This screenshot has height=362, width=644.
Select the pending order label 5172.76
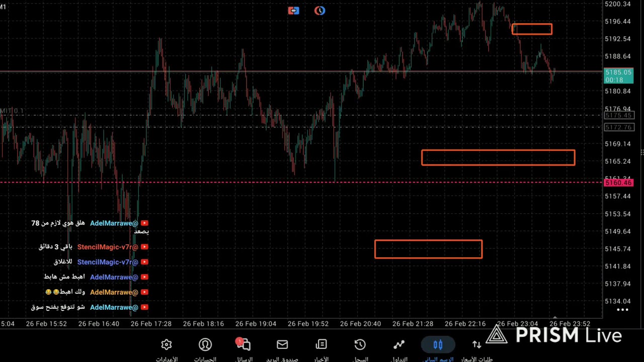[618, 127]
